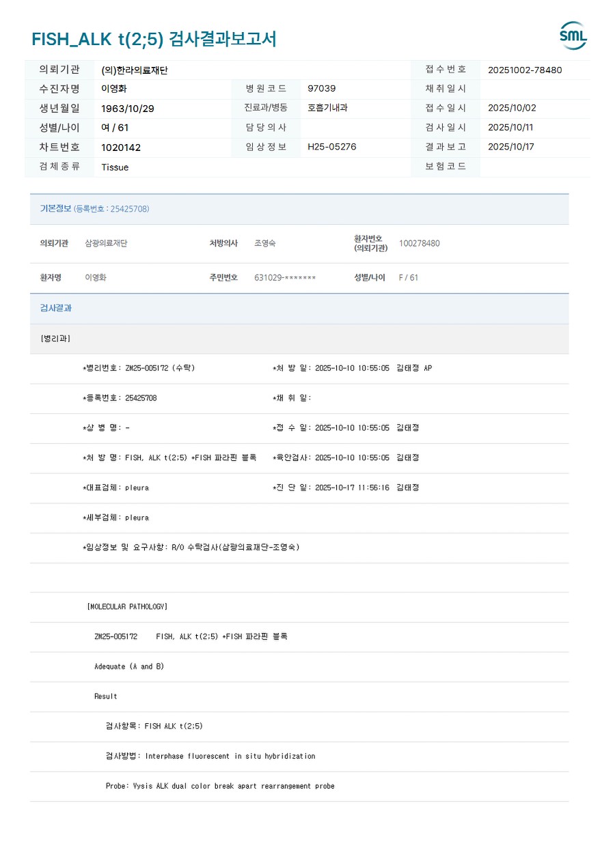The height and width of the screenshot is (868, 615).
Task: Click the [병리과] gray heading row
Action: pos(299,339)
